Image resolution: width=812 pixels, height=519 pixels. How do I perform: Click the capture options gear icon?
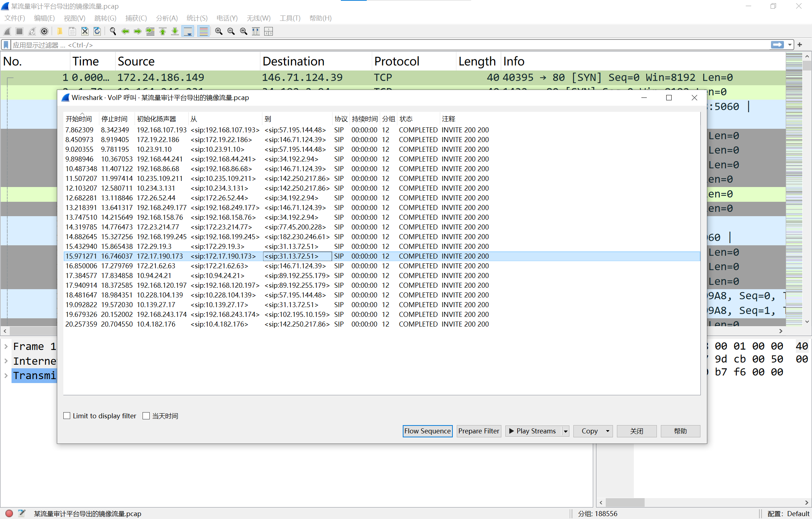pos(44,32)
